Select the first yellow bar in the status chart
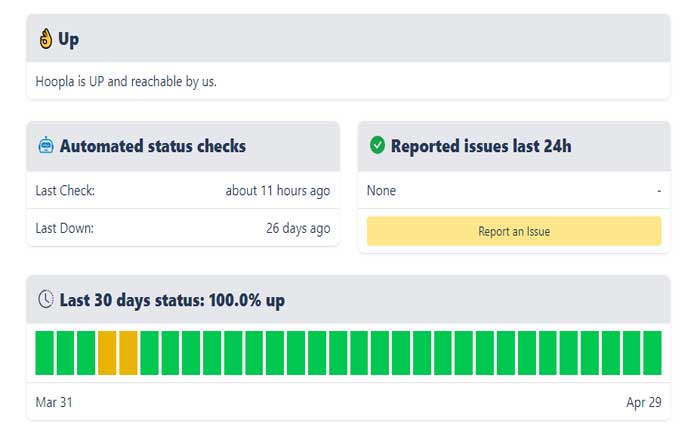The width and height of the screenshot is (700, 430). [107, 353]
